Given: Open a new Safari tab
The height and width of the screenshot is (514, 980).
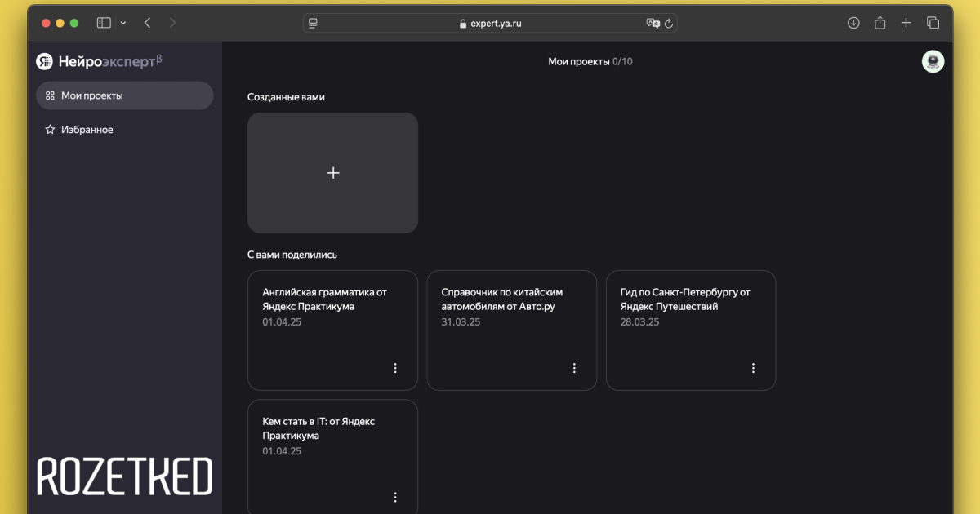Looking at the screenshot, I should coord(906,23).
